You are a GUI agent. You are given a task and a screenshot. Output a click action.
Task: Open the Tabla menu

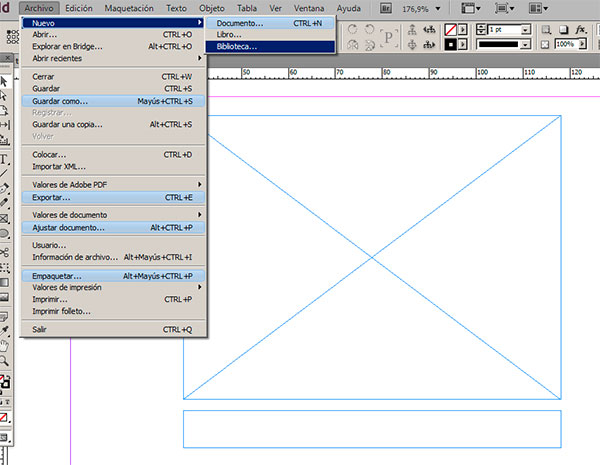point(247,8)
